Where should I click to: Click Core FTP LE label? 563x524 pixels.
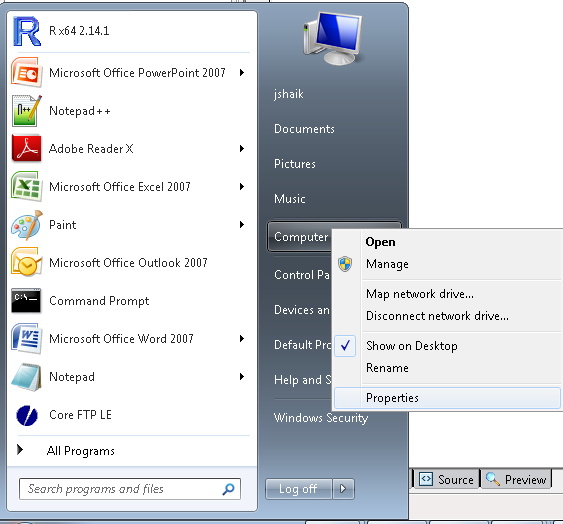pyautogui.click(x=80, y=414)
